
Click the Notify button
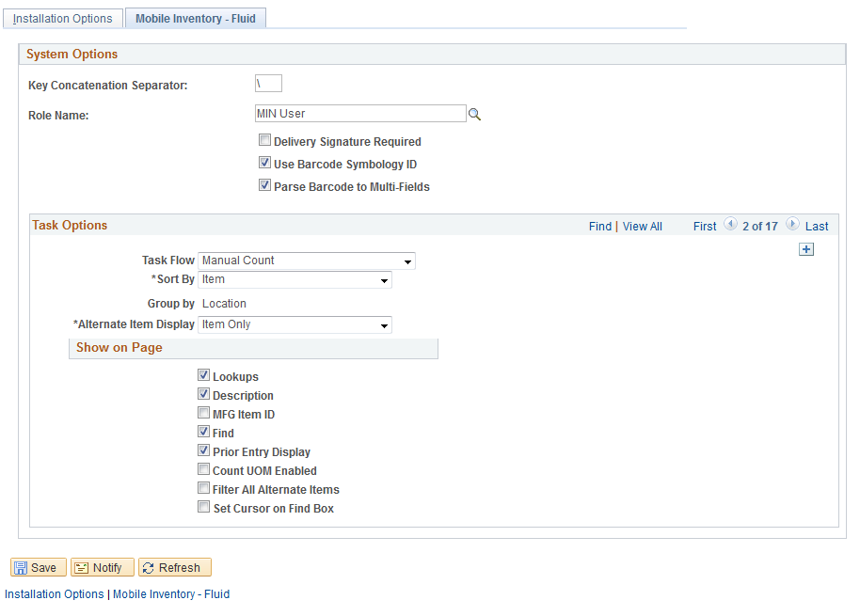[x=102, y=567]
